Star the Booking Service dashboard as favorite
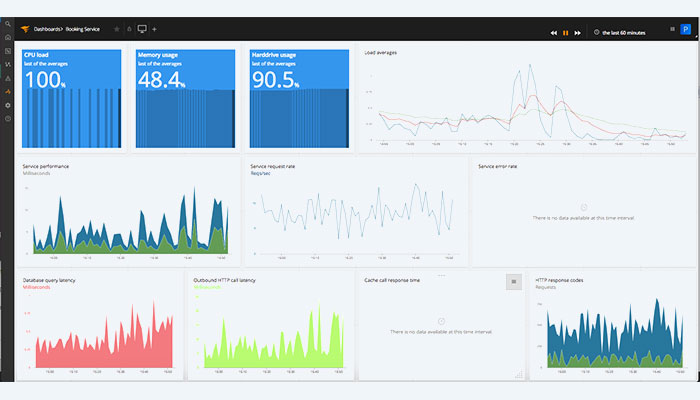 pyautogui.click(x=116, y=30)
